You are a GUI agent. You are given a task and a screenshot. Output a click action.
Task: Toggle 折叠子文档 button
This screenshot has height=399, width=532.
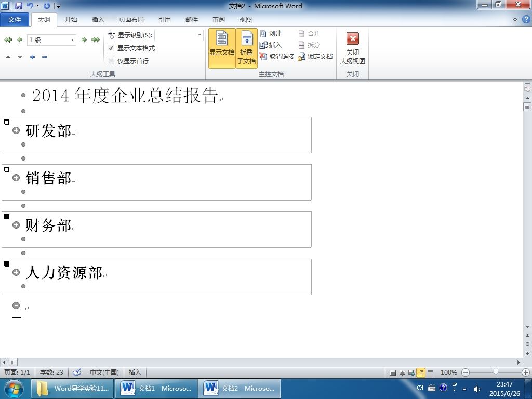coord(247,48)
